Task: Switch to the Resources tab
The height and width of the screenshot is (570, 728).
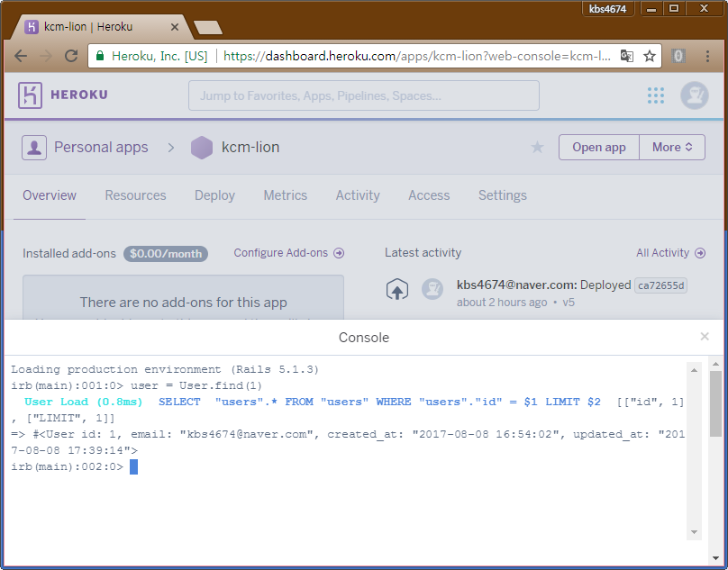Action: [x=135, y=195]
